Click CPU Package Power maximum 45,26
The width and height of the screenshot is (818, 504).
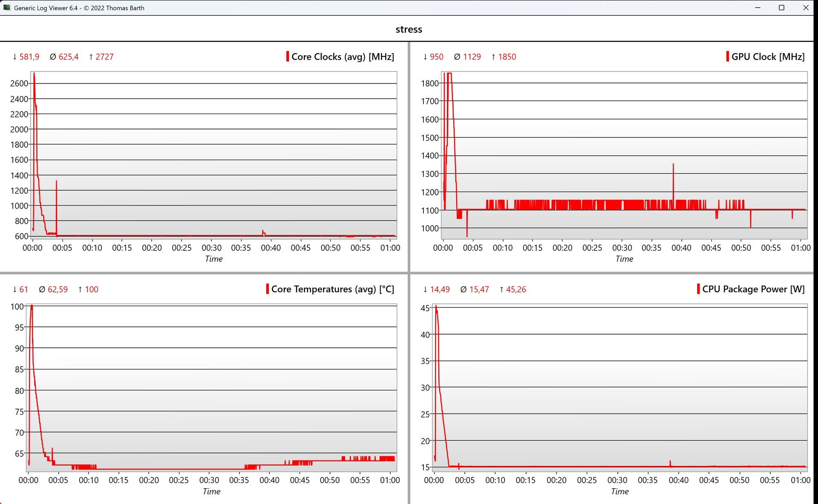[516, 289]
